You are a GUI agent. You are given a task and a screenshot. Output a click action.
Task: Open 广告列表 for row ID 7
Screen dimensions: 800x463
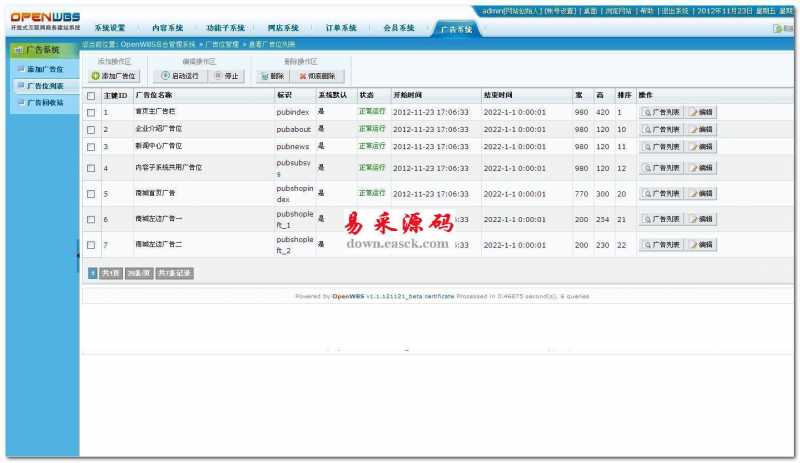[x=661, y=245]
